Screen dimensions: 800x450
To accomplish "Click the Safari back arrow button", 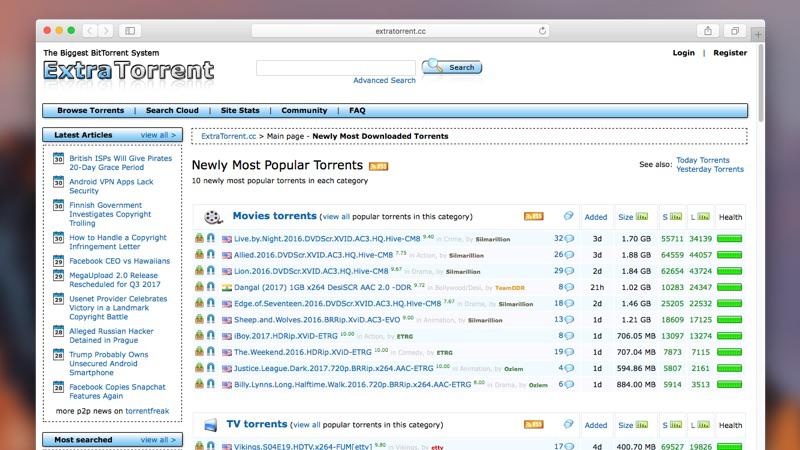I will click(90, 31).
